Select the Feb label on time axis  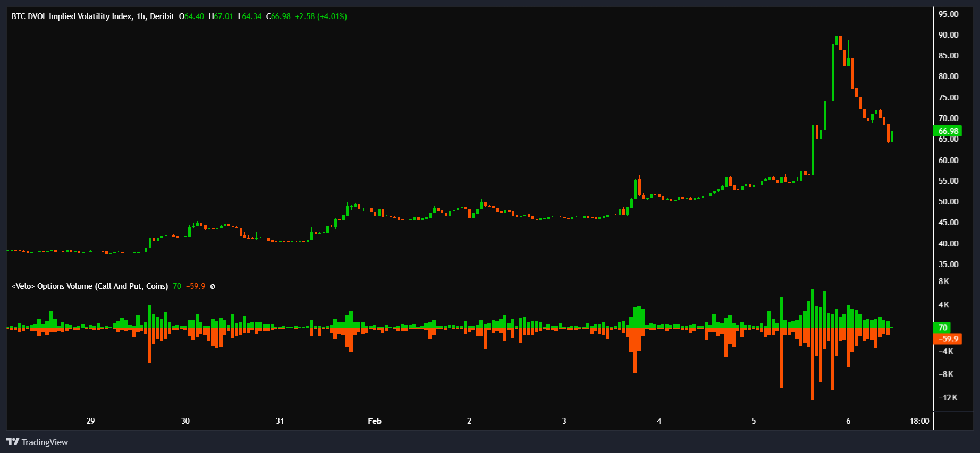point(375,421)
